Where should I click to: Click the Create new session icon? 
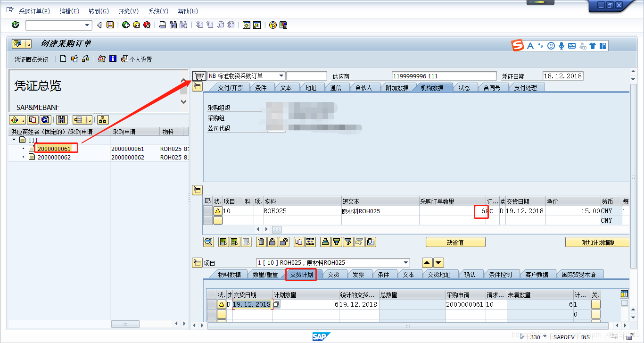(246, 25)
